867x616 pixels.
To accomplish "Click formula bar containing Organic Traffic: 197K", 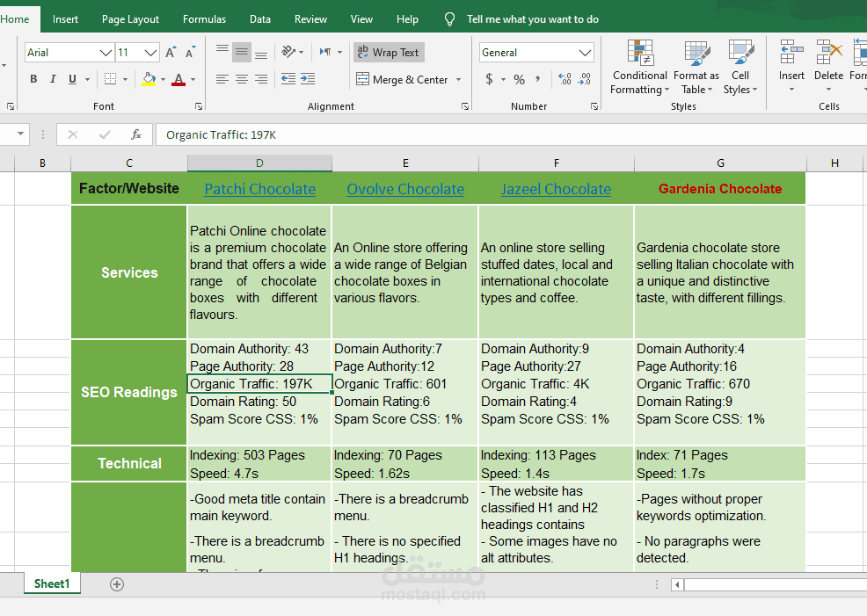I will 511,134.
